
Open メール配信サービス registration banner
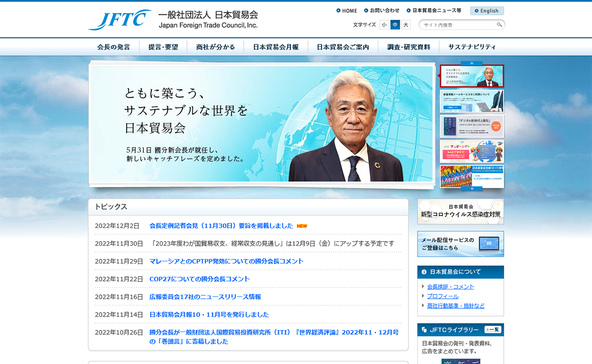tap(461, 244)
